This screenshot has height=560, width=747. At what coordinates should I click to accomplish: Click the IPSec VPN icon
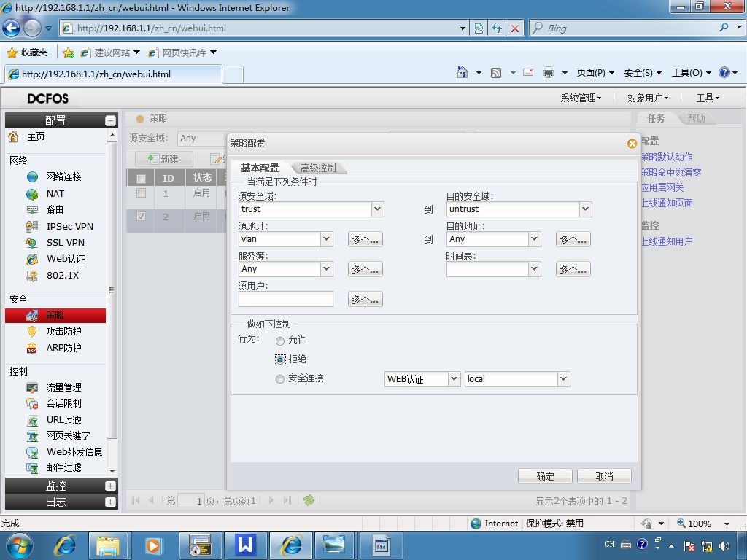point(32,226)
